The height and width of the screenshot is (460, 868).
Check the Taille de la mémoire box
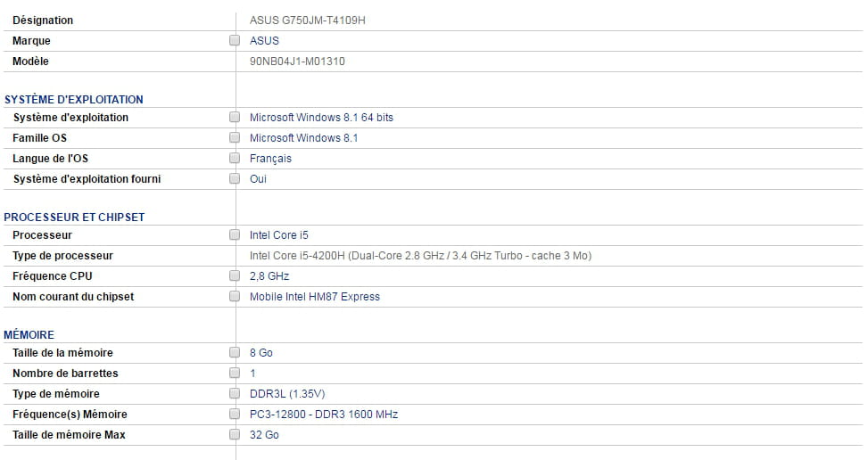click(x=235, y=353)
